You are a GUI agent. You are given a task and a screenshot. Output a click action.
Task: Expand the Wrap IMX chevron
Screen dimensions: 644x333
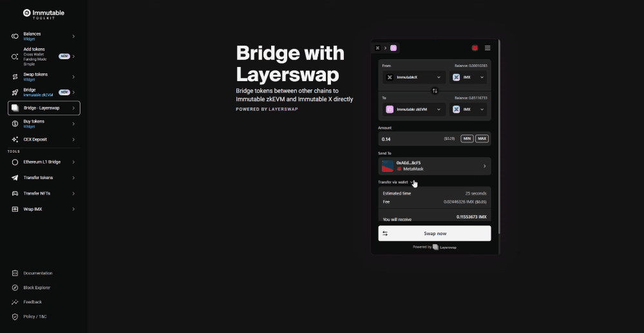(x=73, y=209)
